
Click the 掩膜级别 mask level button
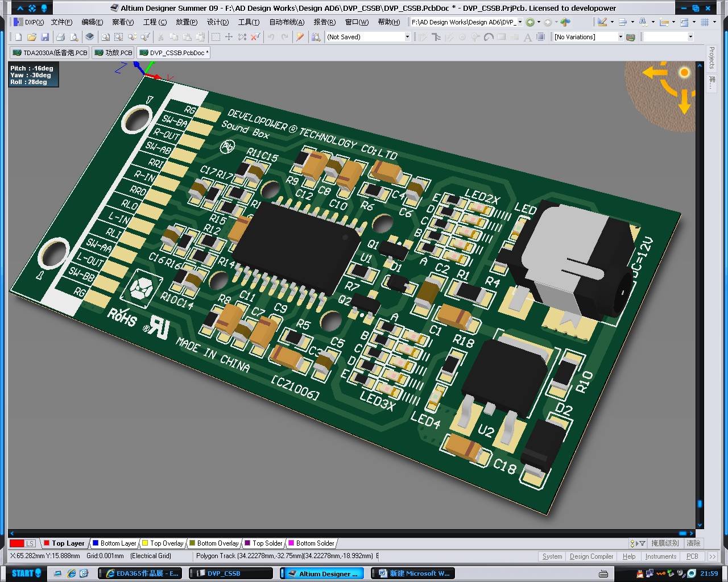pyautogui.click(x=665, y=543)
